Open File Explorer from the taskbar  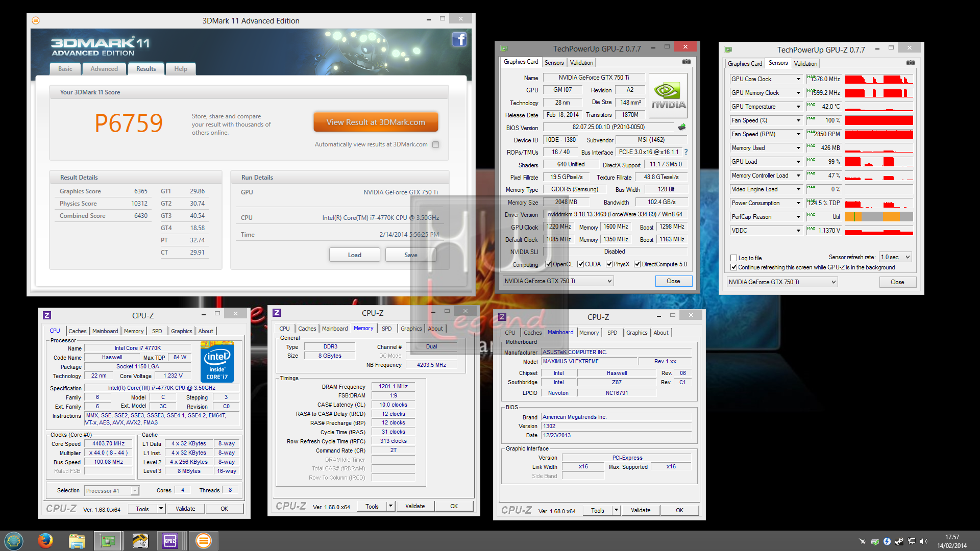pyautogui.click(x=77, y=541)
